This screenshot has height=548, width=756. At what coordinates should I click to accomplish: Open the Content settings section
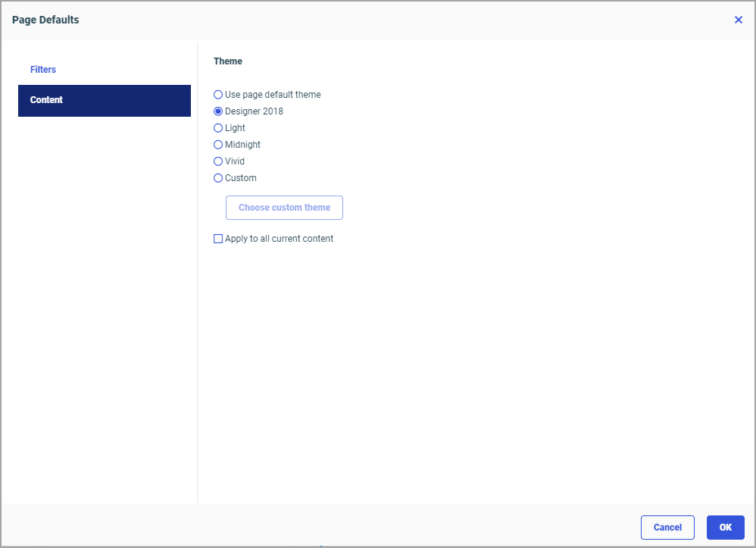pos(47,100)
